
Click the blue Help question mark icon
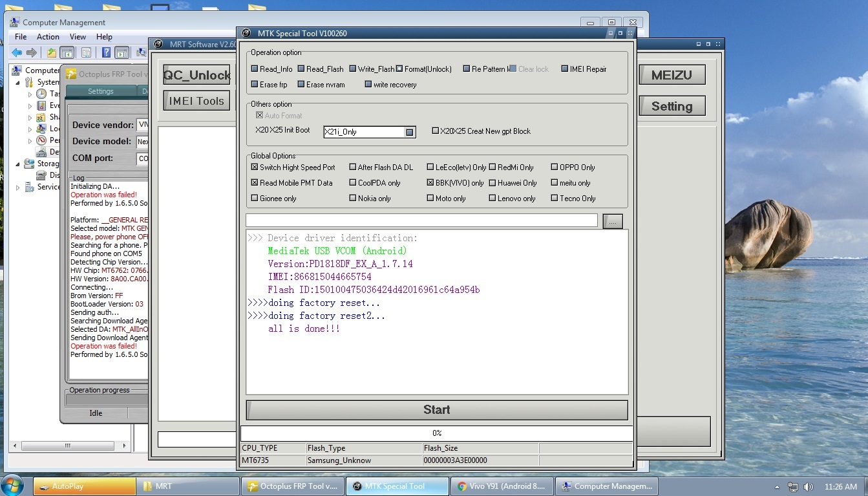(x=106, y=53)
